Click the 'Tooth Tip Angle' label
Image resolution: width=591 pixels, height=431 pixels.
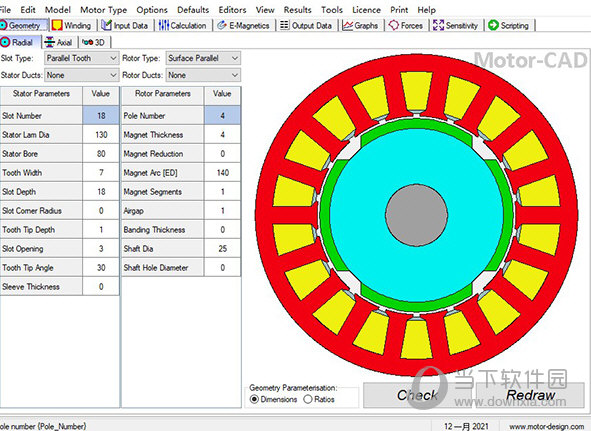coord(28,268)
